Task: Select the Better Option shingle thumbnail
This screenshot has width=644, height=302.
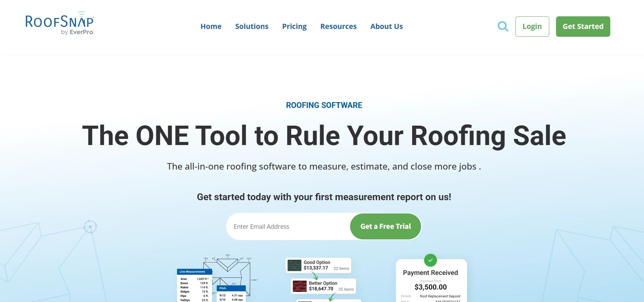Action: click(300, 286)
